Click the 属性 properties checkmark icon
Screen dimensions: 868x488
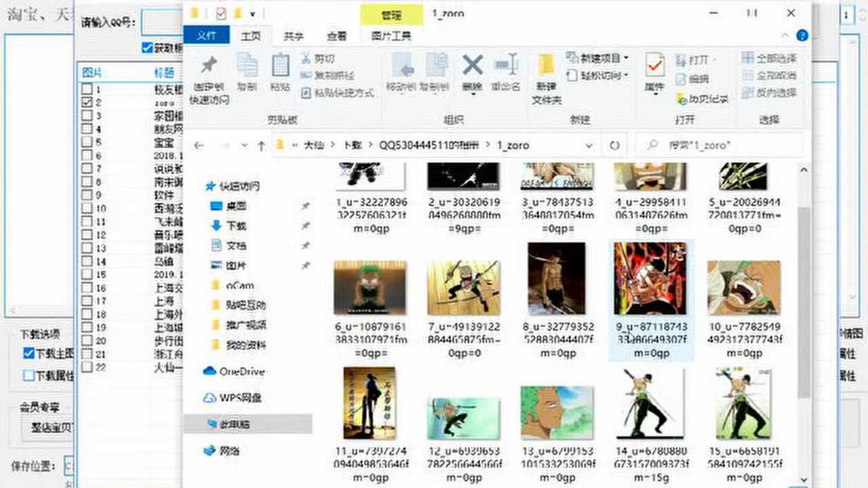coord(654,66)
